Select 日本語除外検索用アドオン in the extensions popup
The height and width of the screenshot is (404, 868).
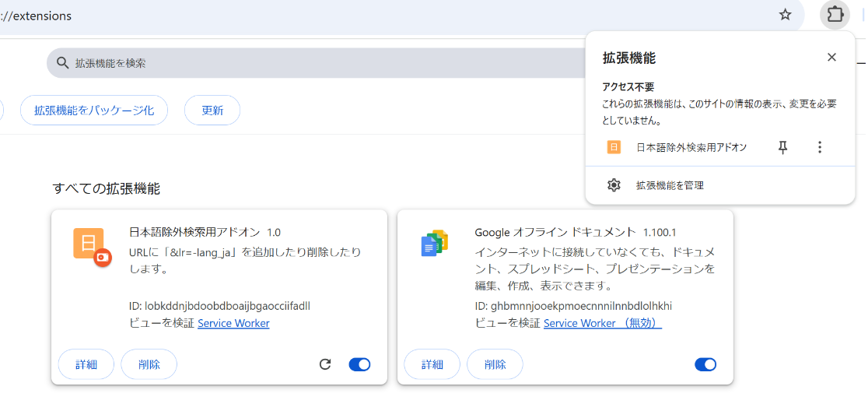click(691, 147)
